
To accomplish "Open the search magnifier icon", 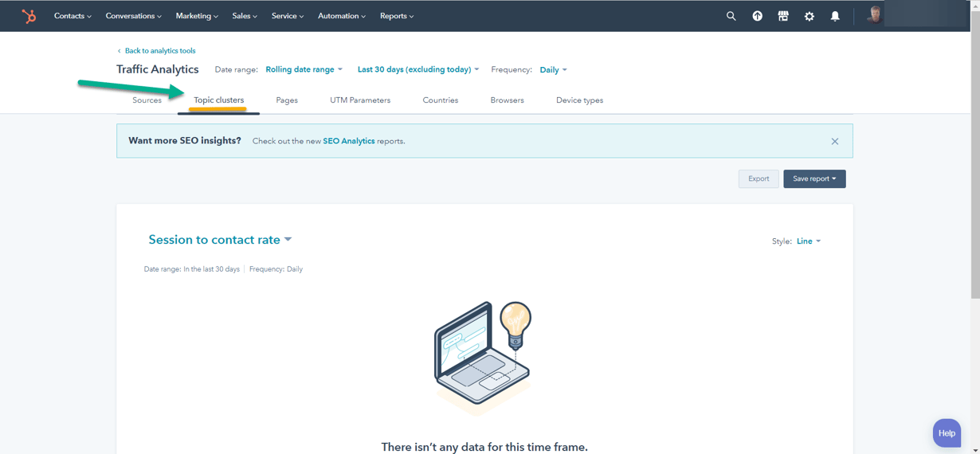I will click(x=731, y=16).
